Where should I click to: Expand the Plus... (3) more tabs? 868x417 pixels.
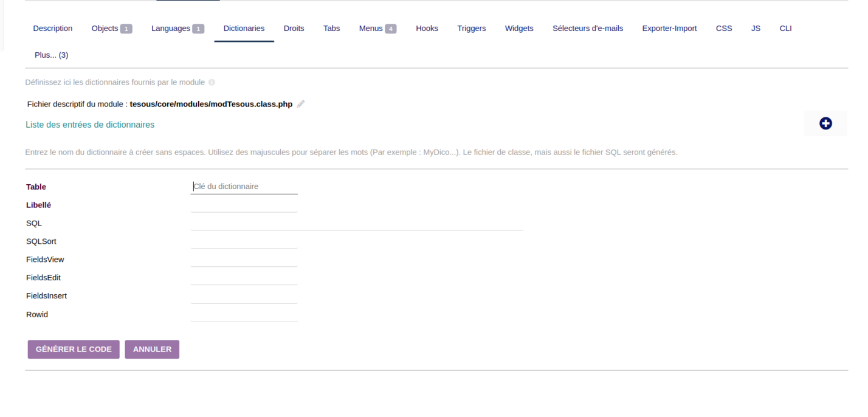point(51,55)
